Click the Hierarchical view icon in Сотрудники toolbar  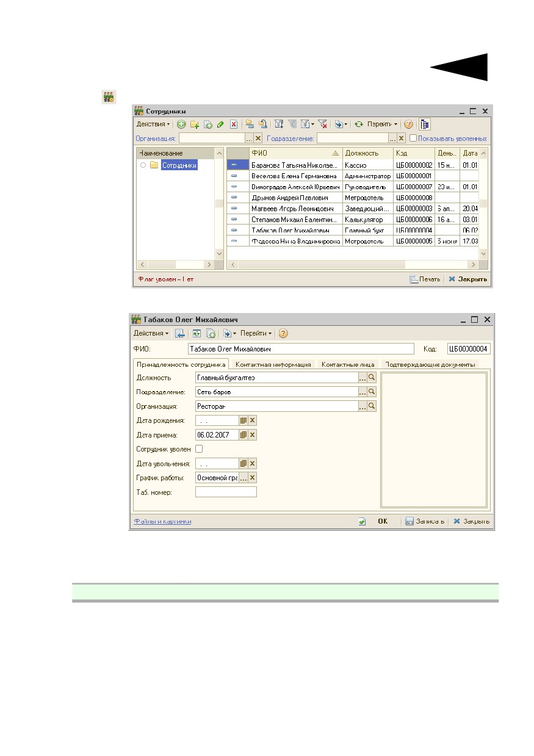(x=250, y=124)
